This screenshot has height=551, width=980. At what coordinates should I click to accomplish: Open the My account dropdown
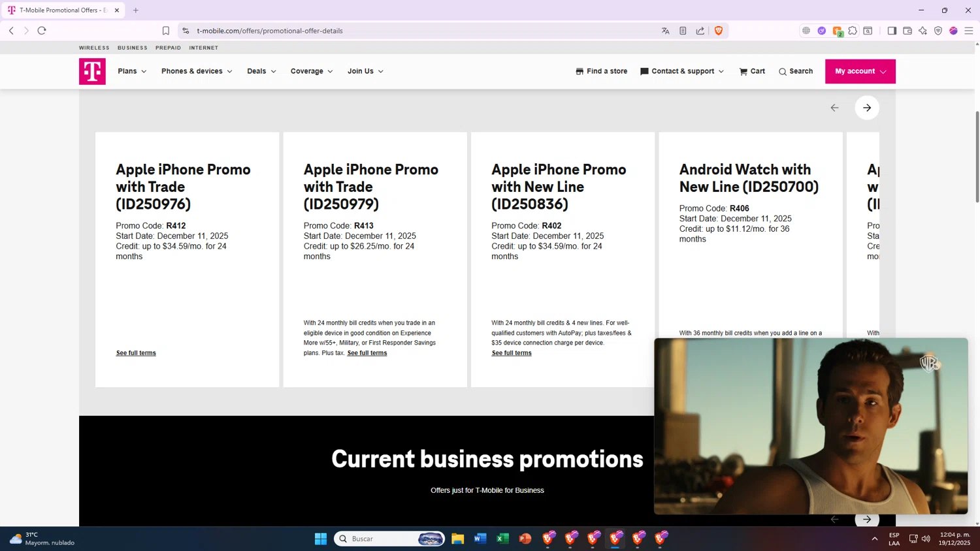click(x=860, y=71)
